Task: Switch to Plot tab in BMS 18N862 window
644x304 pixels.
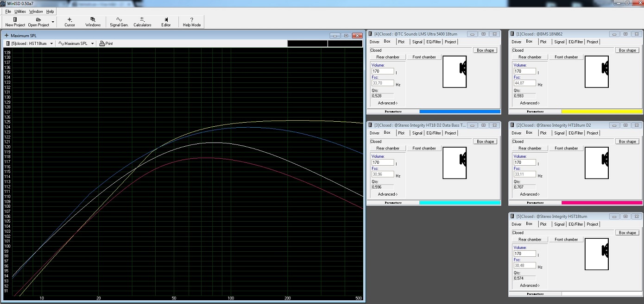Action: click(x=543, y=42)
